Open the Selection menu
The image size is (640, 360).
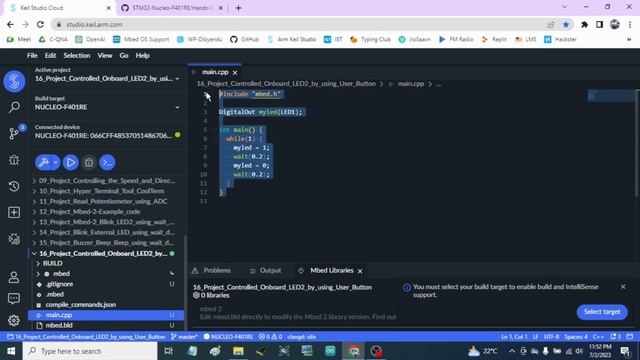coord(77,56)
